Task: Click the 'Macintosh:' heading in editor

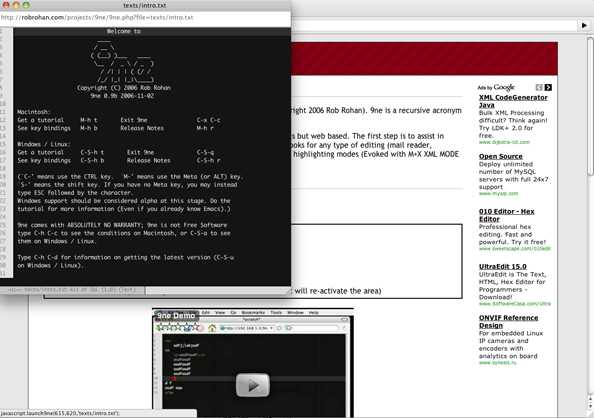Action: coord(33,112)
